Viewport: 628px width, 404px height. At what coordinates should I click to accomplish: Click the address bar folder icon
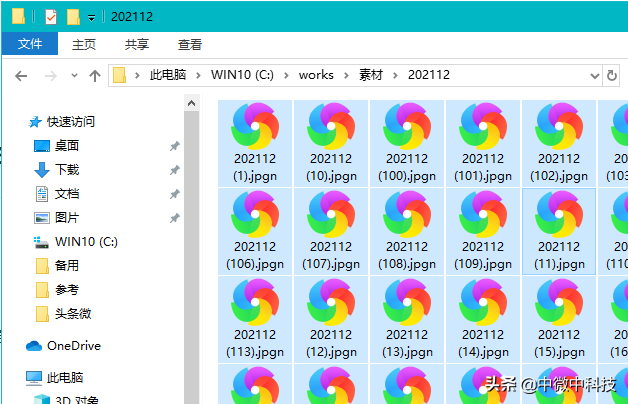click(119, 75)
